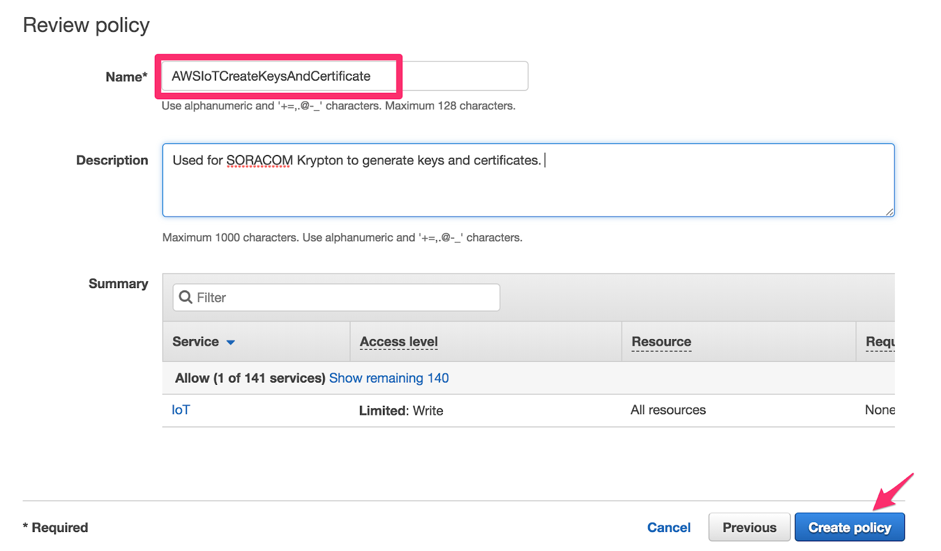Screen dimensions: 941x551
Task: Focus the policy Name input field
Action: (343, 76)
